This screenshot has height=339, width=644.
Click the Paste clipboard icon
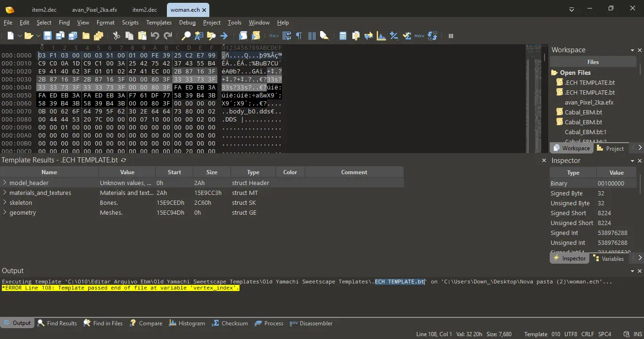coord(142,36)
